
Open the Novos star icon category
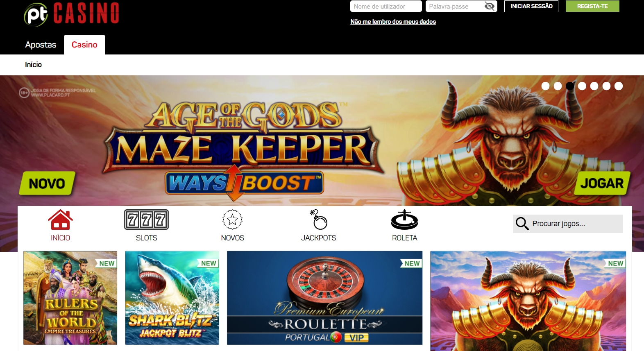232,220
